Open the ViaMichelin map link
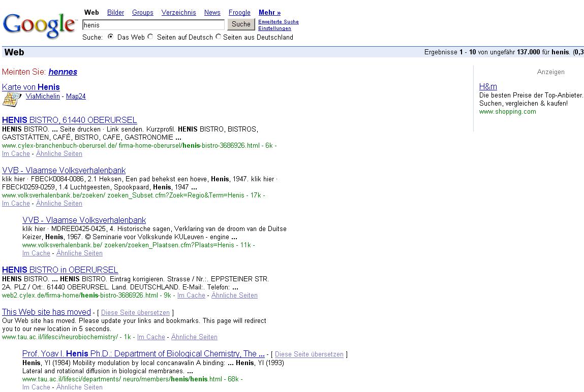Screen dimensions: 584x392 click(x=43, y=96)
